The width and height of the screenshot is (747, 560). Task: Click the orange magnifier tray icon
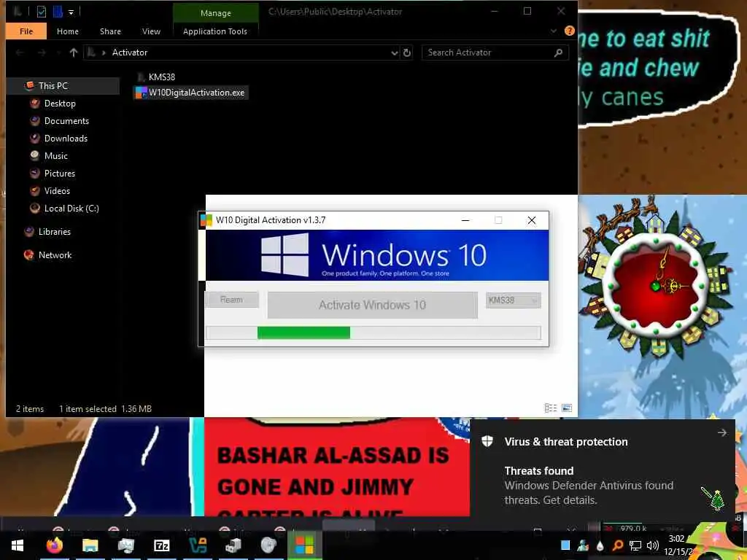(618, 545)
